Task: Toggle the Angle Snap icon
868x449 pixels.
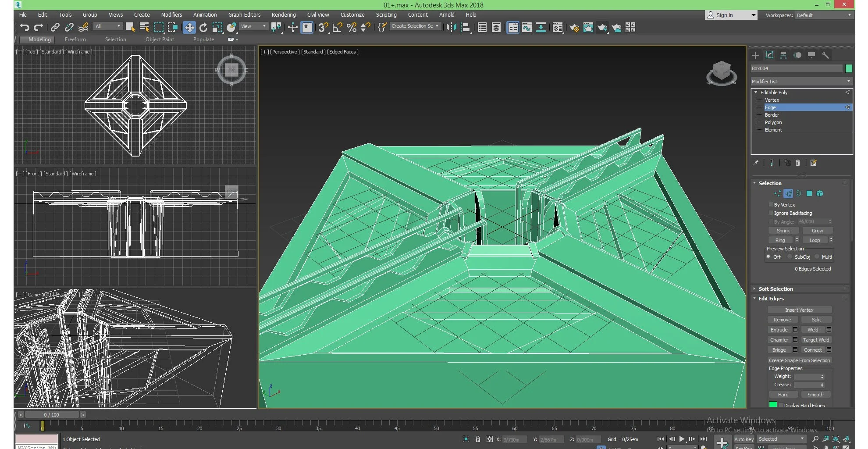Action: click(x=337, y=28)
